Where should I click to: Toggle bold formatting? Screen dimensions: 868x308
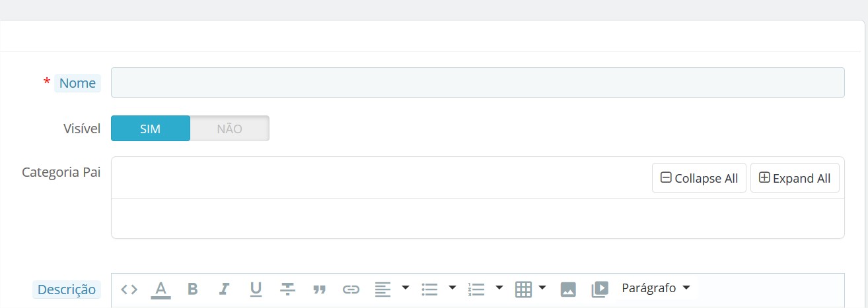click(x=192, y=289)
